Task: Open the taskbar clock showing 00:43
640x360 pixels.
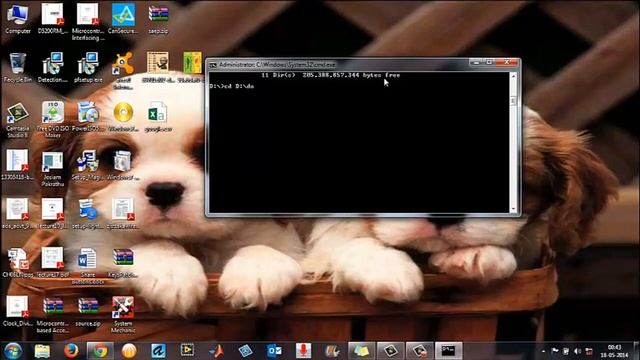Action: [614, 351]
